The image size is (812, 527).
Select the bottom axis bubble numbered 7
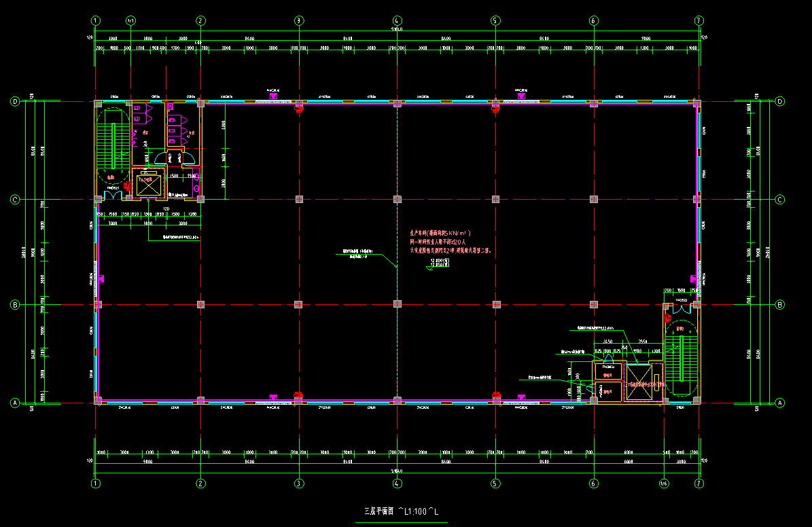coord(699,484)
